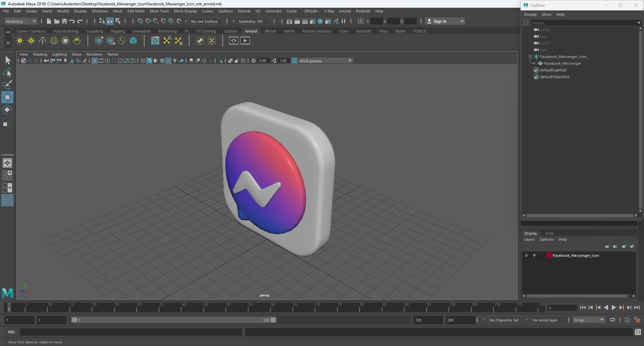This screenshot has width=644, height=346.
Task: Click the Arnold render play shelf icon
Action: point(245,41)
